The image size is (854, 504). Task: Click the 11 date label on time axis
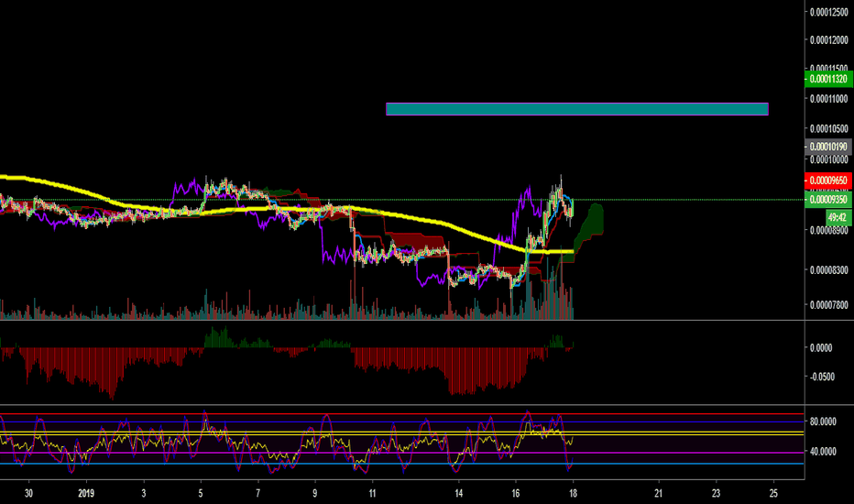point(372,494)
